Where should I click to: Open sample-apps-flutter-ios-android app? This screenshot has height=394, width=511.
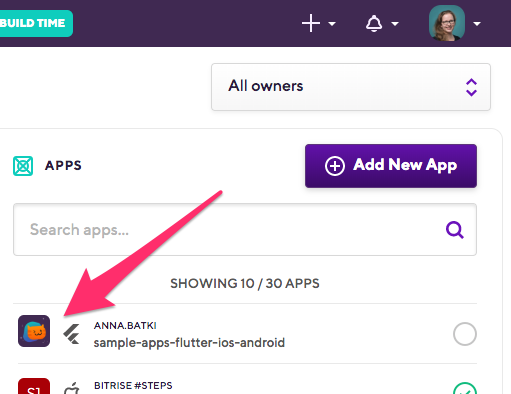point(189,343)
